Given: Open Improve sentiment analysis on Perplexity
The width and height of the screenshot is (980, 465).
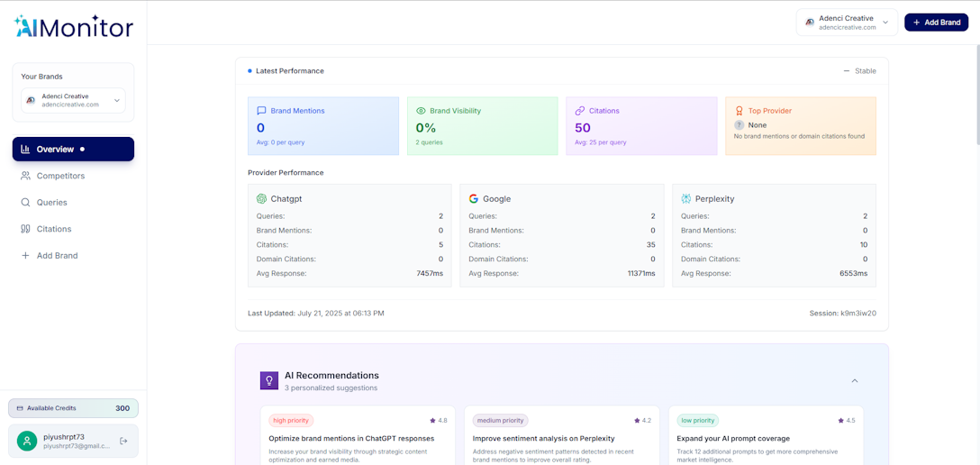Looking at the screenshot, I should point(544,438).
